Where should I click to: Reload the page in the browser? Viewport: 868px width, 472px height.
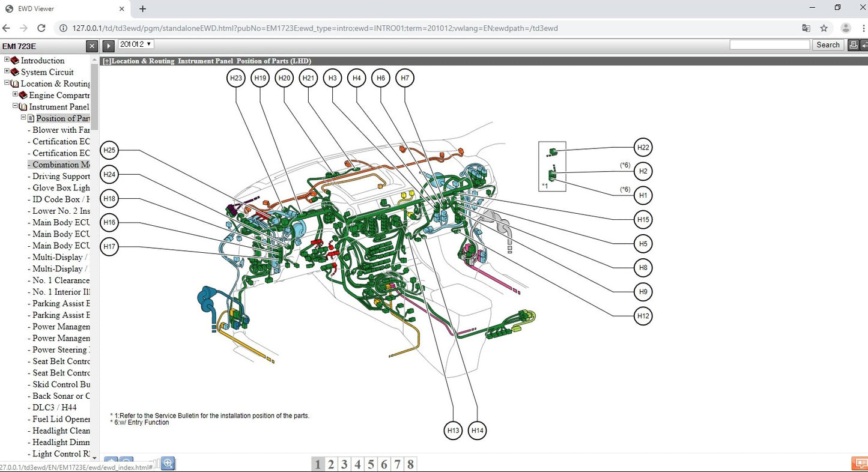point(41,28)
